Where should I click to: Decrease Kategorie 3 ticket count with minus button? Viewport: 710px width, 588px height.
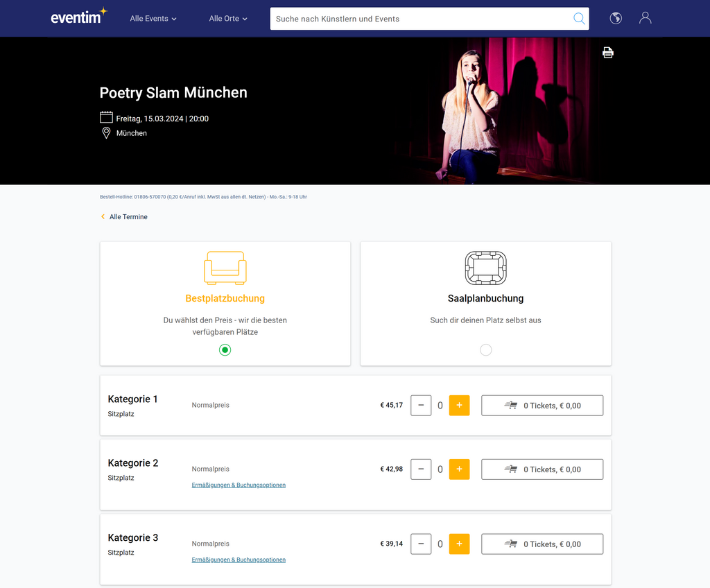click(x=421, y=544)
